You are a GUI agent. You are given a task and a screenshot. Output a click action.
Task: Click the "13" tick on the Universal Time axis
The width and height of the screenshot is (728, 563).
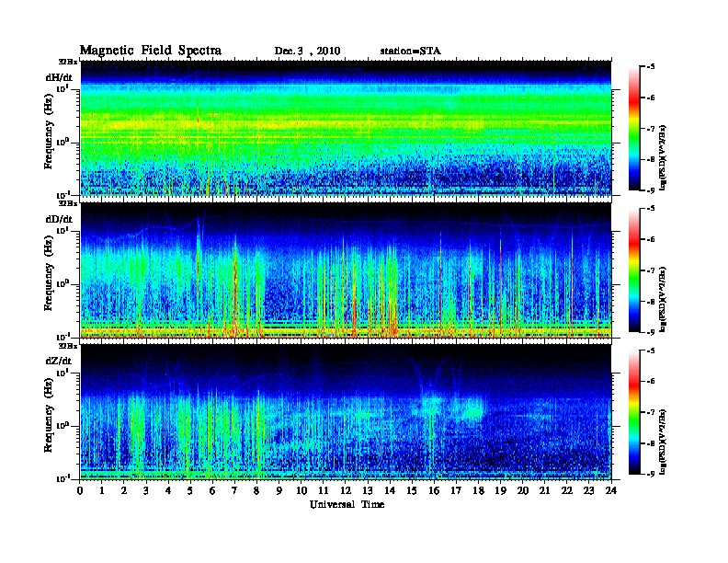pos(368,490)
